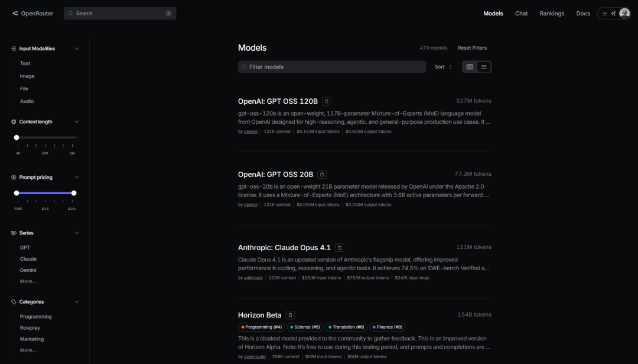Open the Sort dropdown
638x364 pixels.
tap(443, 67)
